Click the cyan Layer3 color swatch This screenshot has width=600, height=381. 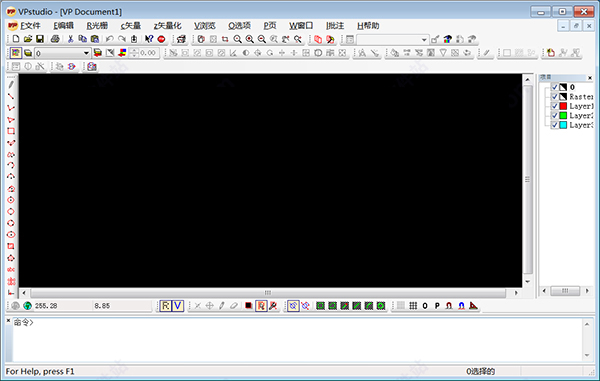tap(563, 125)
